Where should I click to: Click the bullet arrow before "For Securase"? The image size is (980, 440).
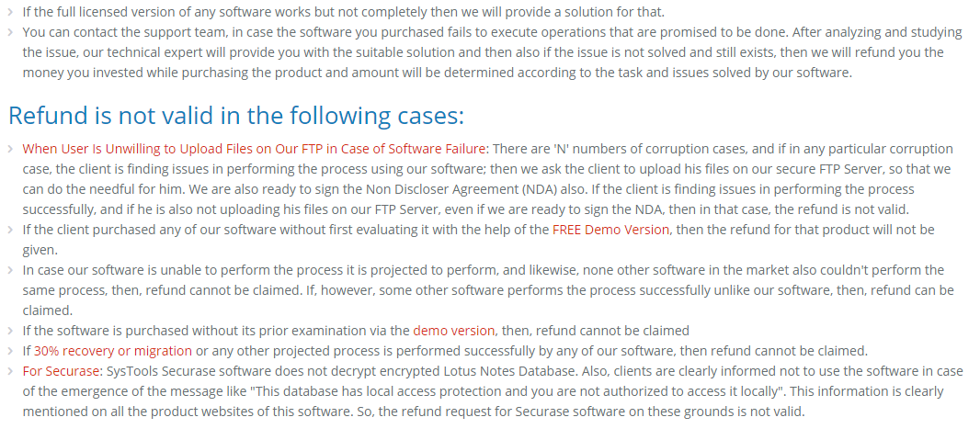click(x=10, y=371)
